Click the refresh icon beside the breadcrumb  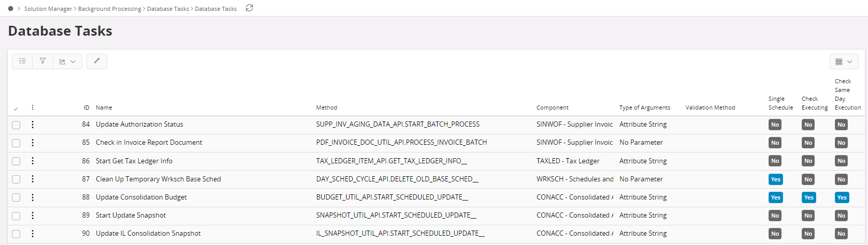[x=249, y=8]
